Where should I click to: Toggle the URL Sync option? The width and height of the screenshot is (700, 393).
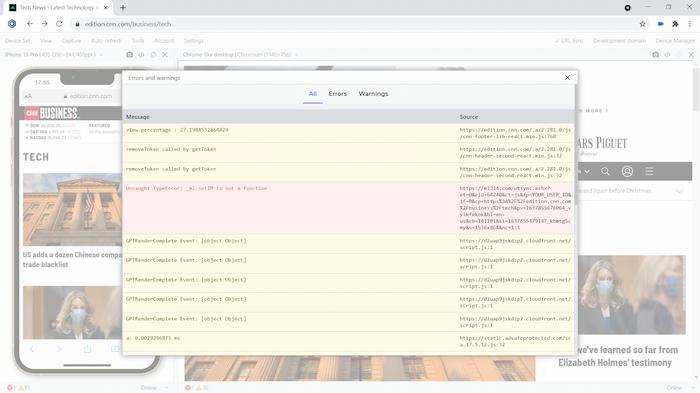(x=569, y=41)
